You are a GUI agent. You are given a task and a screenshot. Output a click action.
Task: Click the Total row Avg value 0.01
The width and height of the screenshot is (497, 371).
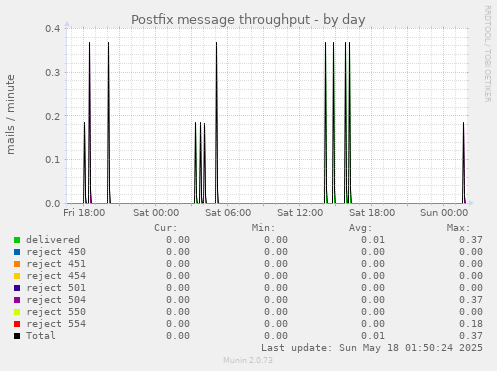373,336
